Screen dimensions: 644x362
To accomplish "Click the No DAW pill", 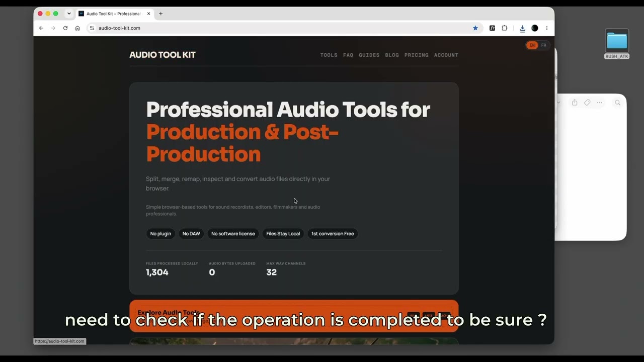I will pos(191,234).
